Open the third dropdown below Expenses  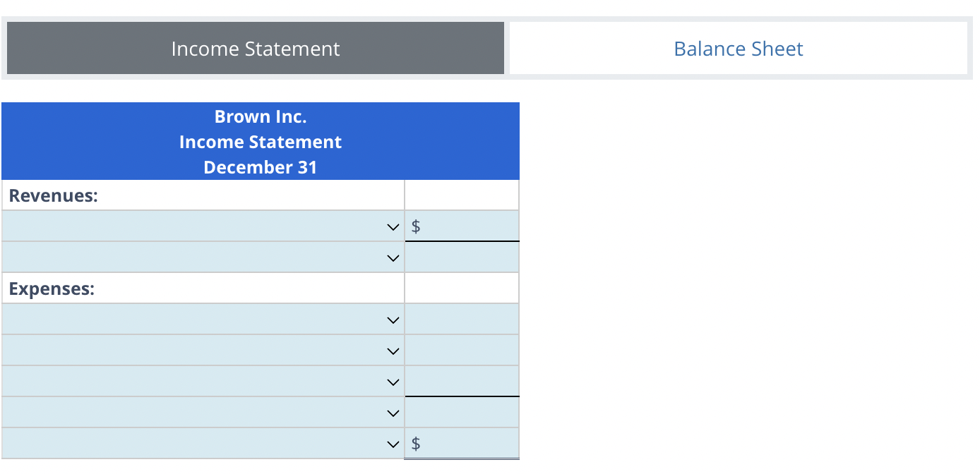[203, 382]
